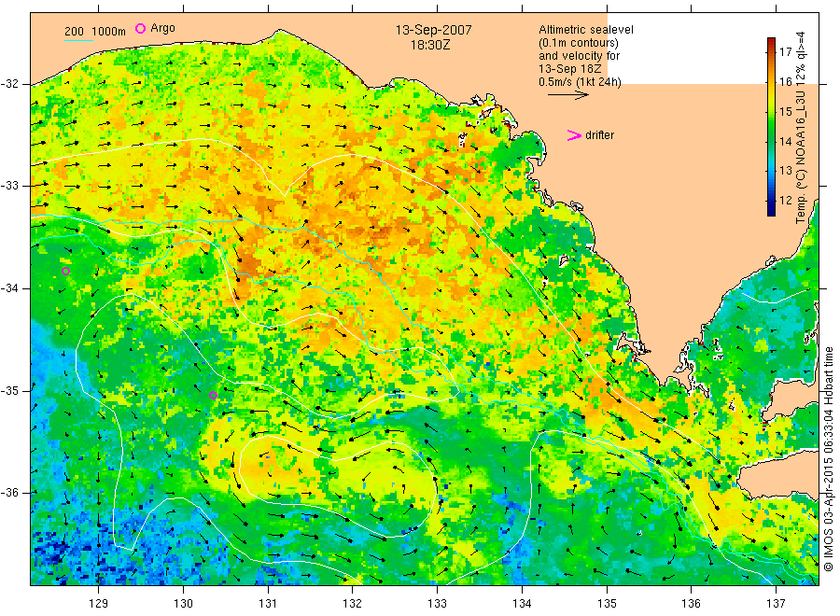The width and height of the screenshot is (840, 616).
Task: Click the Argo float near 130.4E, 35S
Action: [213, 396]
